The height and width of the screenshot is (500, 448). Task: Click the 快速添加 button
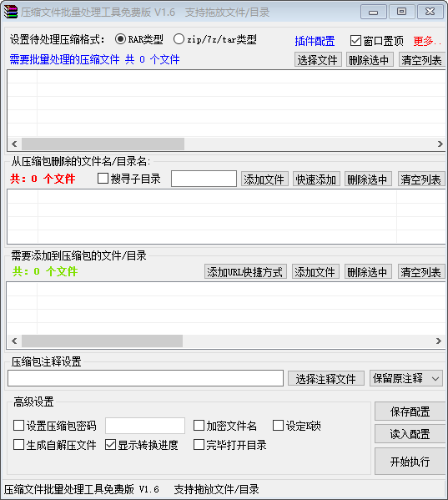pyautogui.click(x=316, y=179)
